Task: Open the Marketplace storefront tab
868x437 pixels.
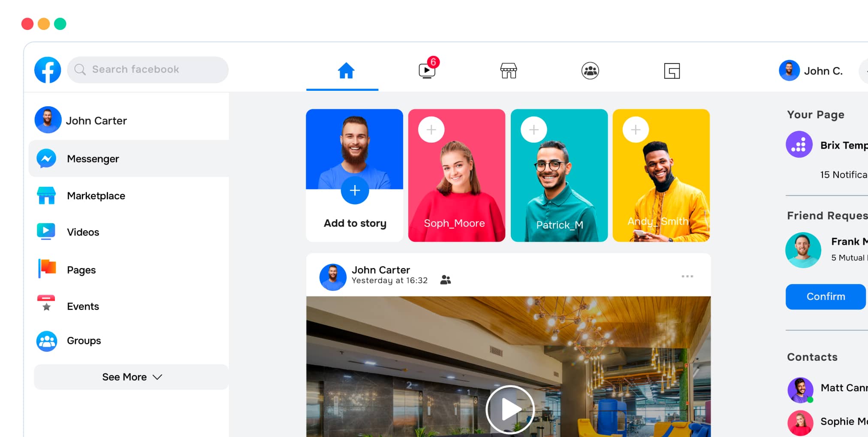Action: coord(509,71)
